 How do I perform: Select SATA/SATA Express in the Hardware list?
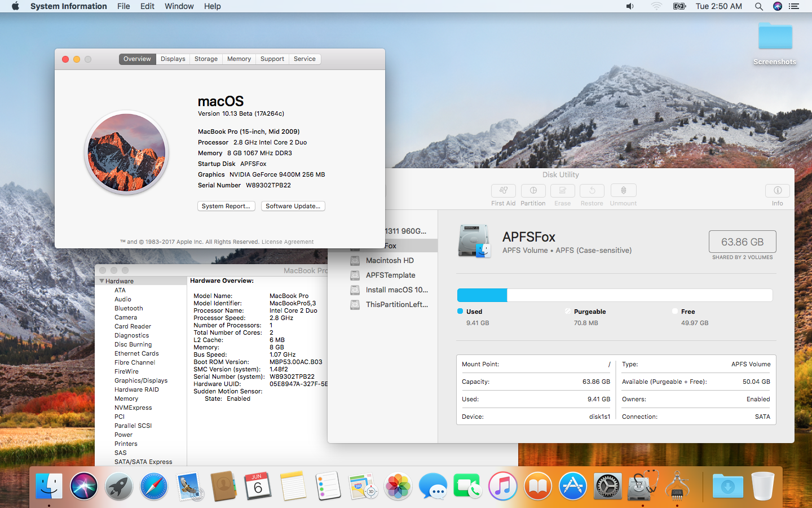143,462
